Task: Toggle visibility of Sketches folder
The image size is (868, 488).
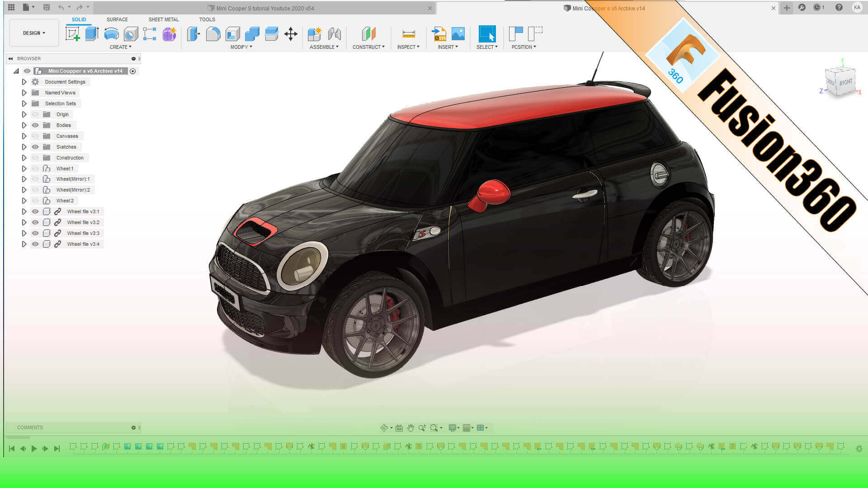Action: pyautogui.click(x=35, y=147)
